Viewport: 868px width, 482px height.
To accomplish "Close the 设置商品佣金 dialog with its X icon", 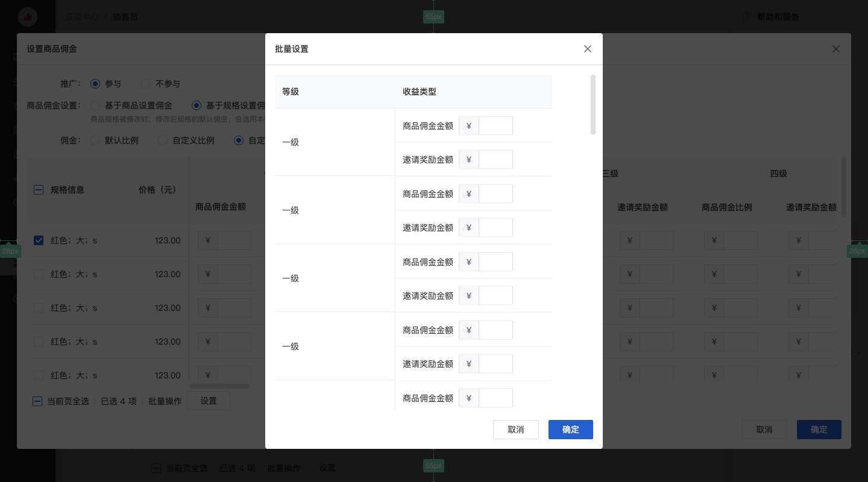I will point(835,49).
